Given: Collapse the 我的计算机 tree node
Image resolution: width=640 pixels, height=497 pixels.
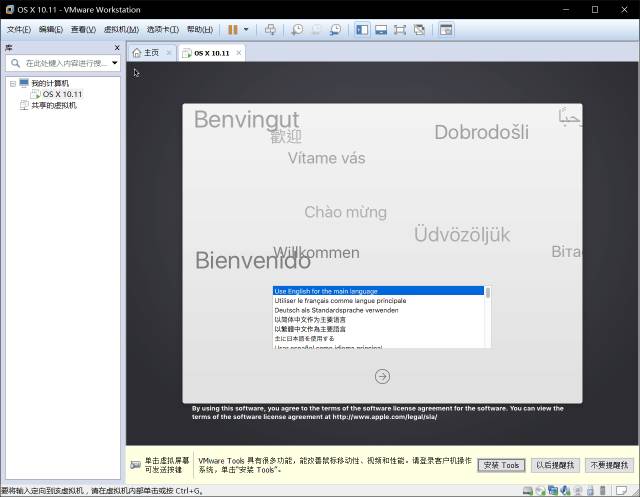Looking at the screenshot, I should pyautogui.click(x=13, y=84).
